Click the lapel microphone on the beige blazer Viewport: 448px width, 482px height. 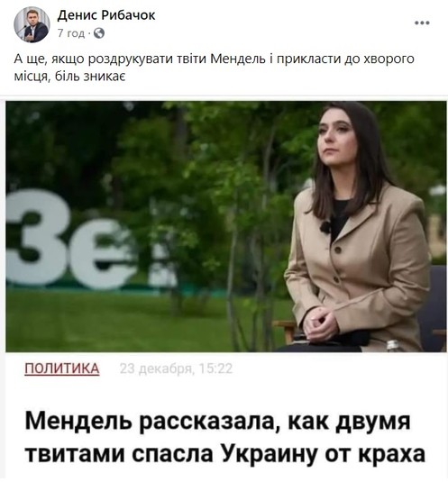tap(325, 227)
